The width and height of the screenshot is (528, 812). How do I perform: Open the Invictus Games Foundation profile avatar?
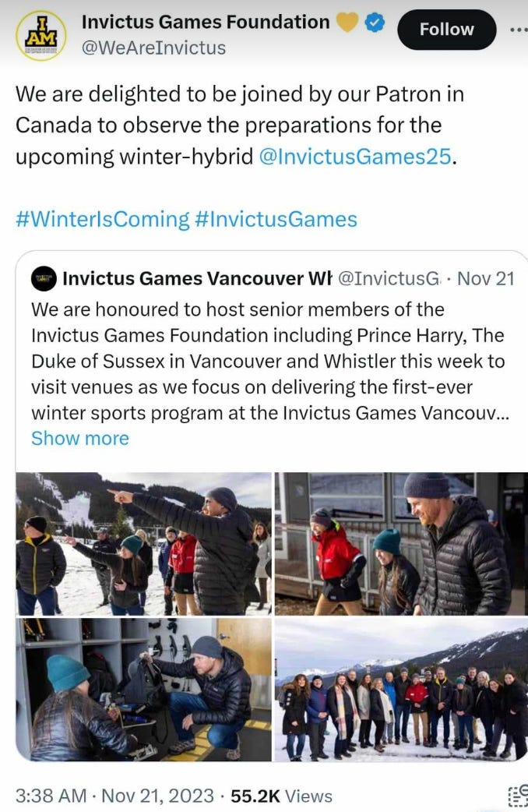(x=41, y=36)
